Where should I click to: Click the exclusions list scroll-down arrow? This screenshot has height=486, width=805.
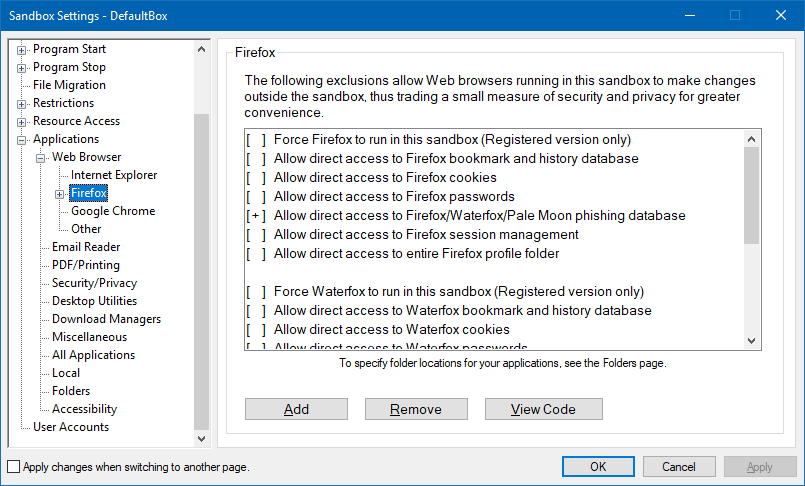click(753, 341)
